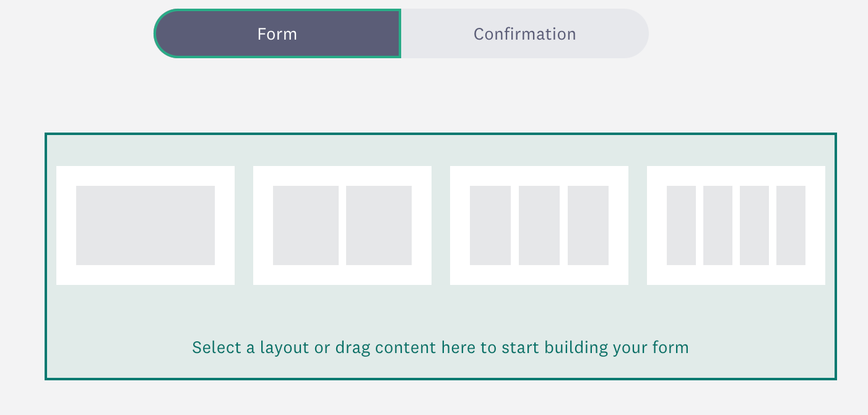Click the left block of two-column layout
868x415 pixels.
click(306, 225)
